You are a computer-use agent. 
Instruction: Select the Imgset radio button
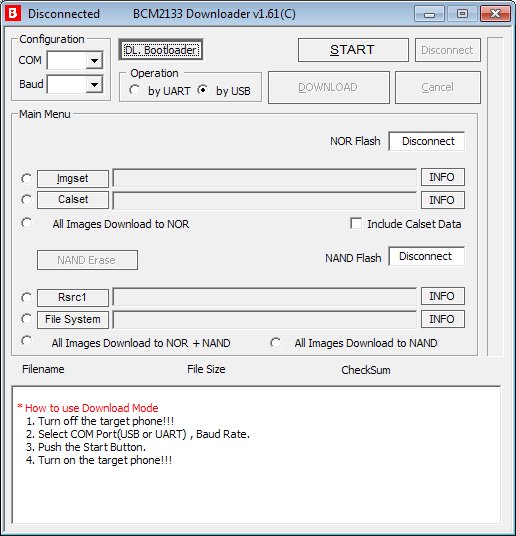click(x=26, y=178)
